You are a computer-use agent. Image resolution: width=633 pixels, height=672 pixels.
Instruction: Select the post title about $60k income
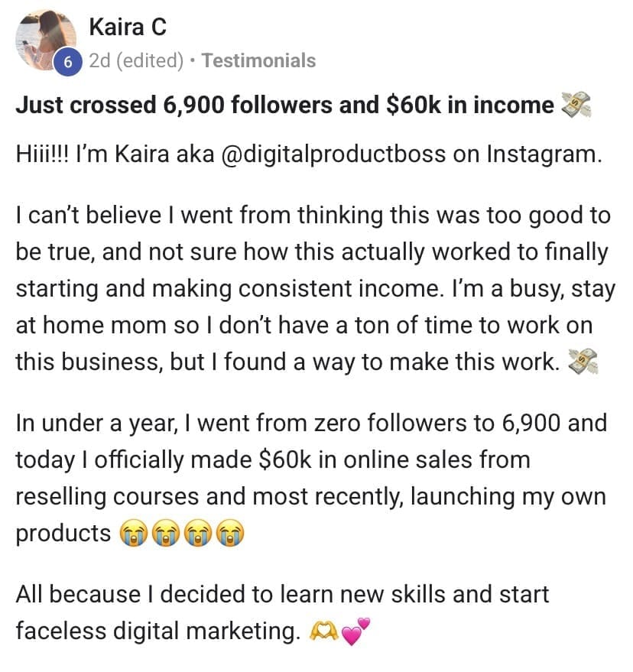pyautogui.click(x=285, y=105)
